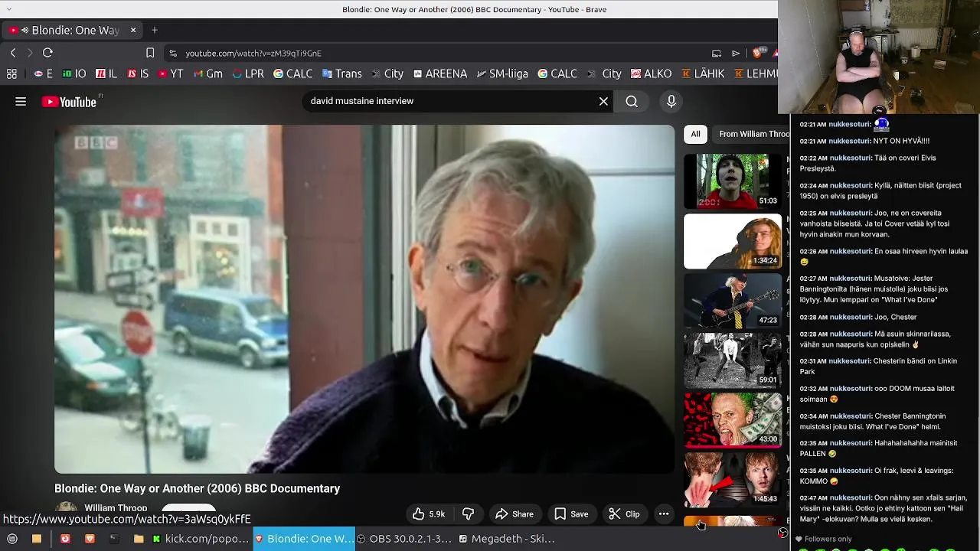Open more actions three-dot menu
The width and height of the screenshot is (980, 551).
point(664,514)
